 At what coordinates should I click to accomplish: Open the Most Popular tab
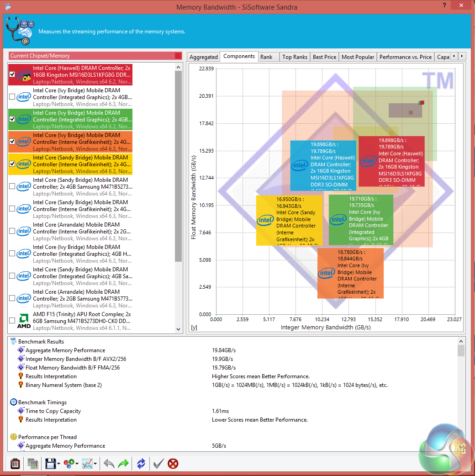358,57
